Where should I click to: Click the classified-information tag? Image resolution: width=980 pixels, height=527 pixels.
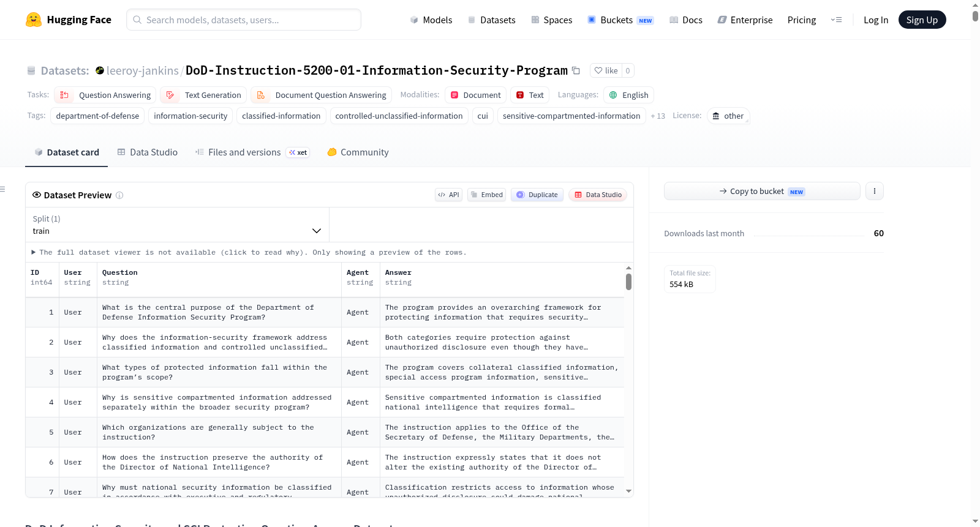(281, 116)
